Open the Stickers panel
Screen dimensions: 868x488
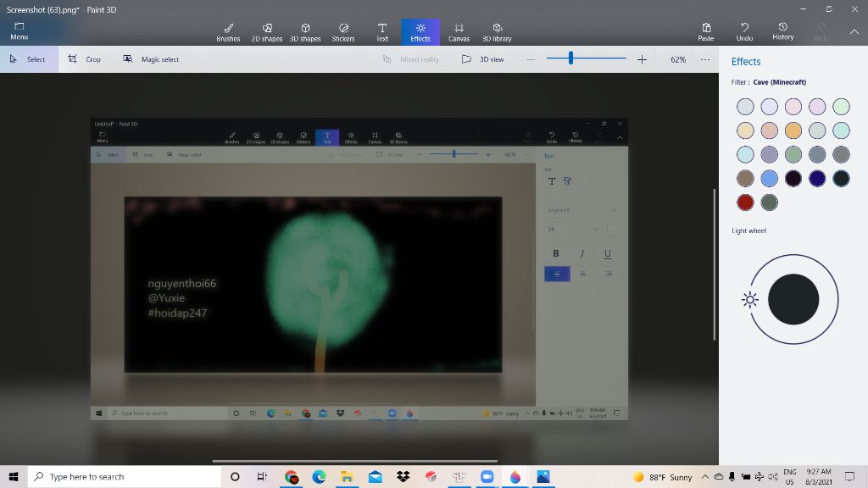tap(343, 32)
